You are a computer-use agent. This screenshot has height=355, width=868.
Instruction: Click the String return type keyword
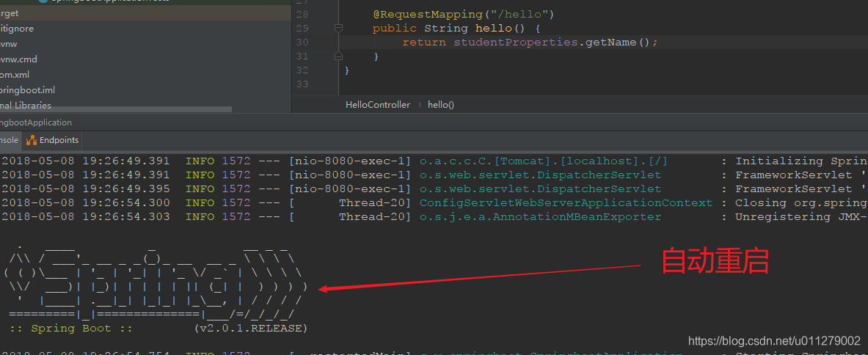pyautogui.click(x=446, y=28)
